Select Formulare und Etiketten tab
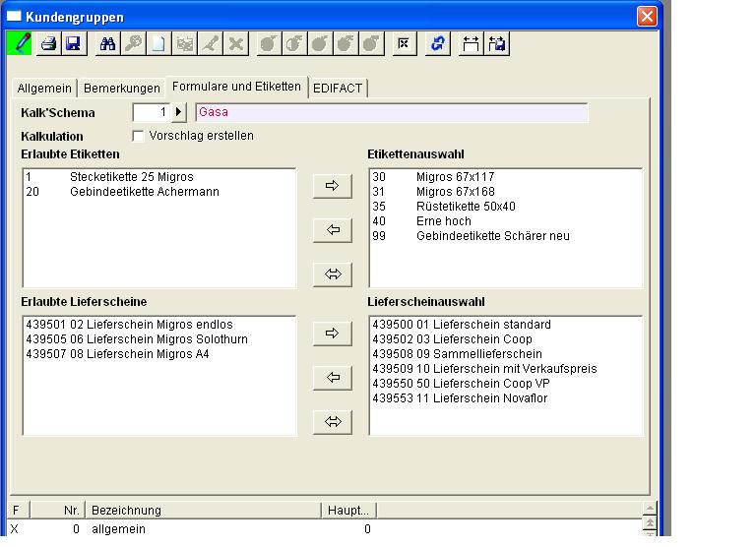This screenshot has width=756, height=547. click(x=236, y=87)
